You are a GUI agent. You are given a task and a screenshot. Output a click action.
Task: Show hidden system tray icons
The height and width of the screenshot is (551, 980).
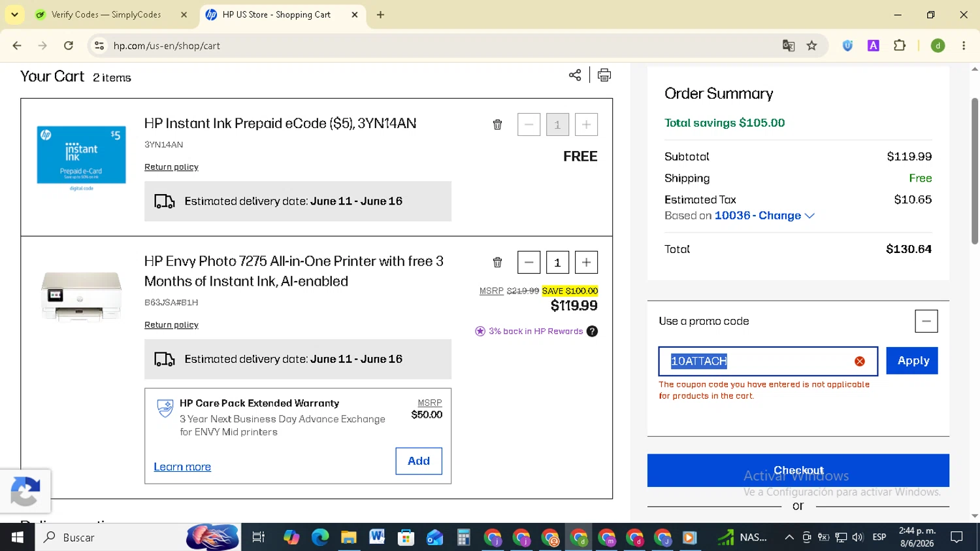coord(789,537)
